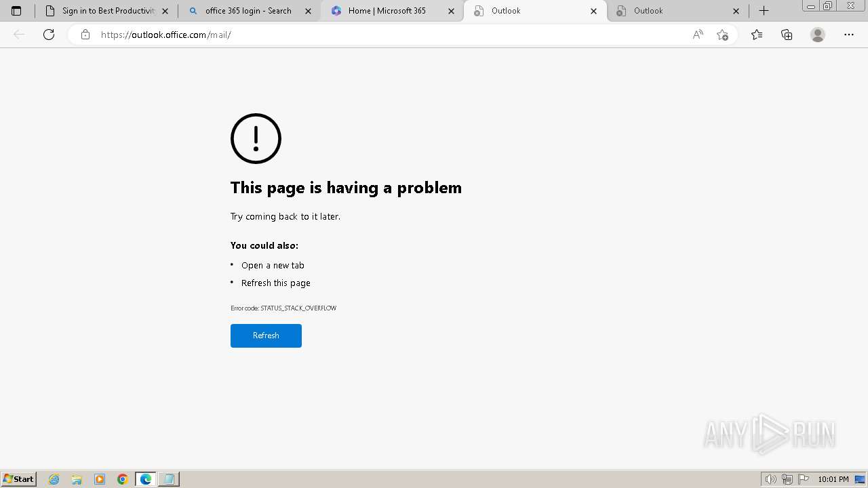The image size is (868, 488).
Task: Open File Explorer folder in taskbar
Action: pos(77,479)
